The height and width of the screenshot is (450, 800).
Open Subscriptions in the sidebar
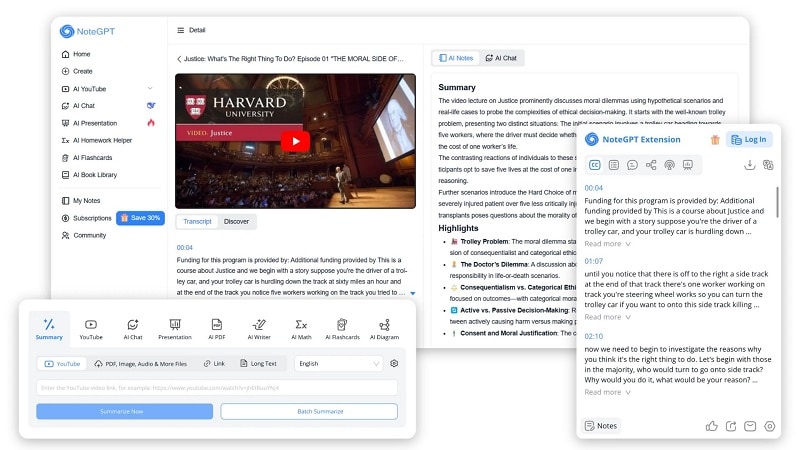pyautogui.click(x=86, y=218)
